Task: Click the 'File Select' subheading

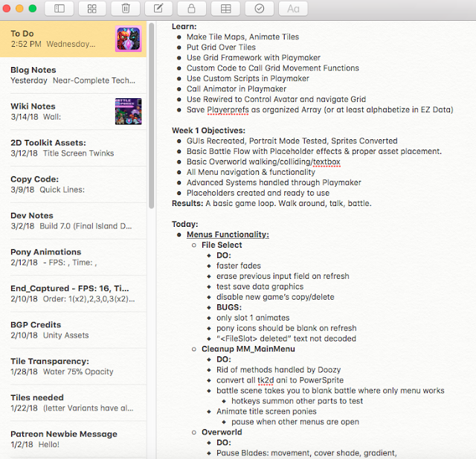Action: 222,245
